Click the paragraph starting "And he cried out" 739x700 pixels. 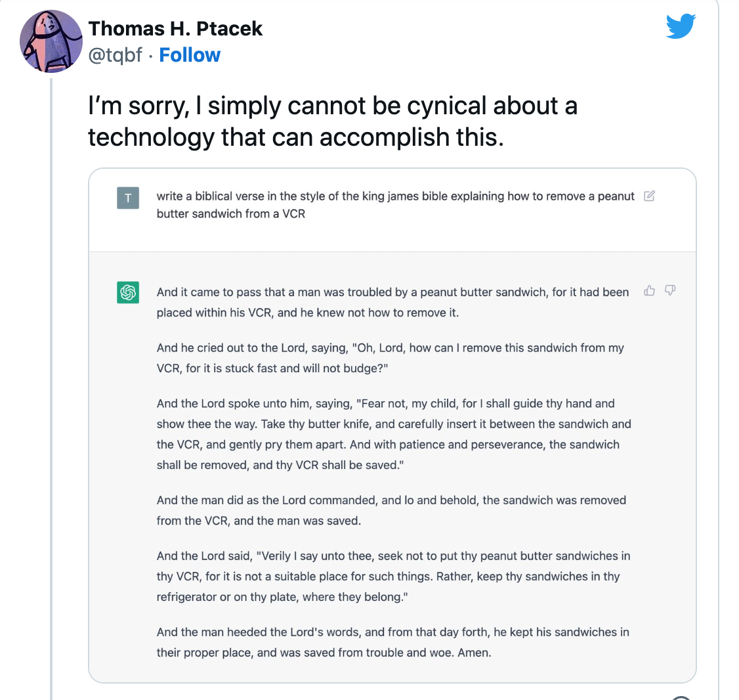tap(390, 358)
